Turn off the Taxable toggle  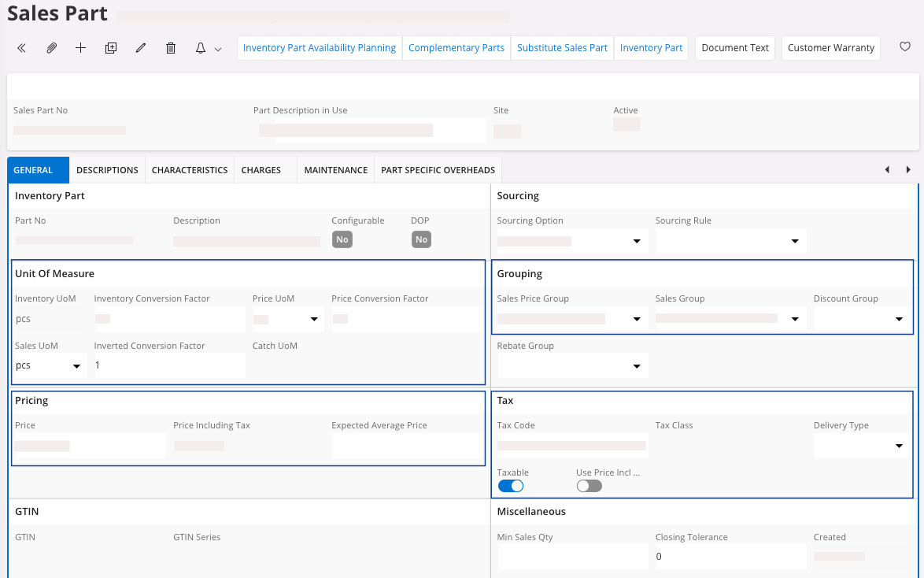tap(510, 486)
